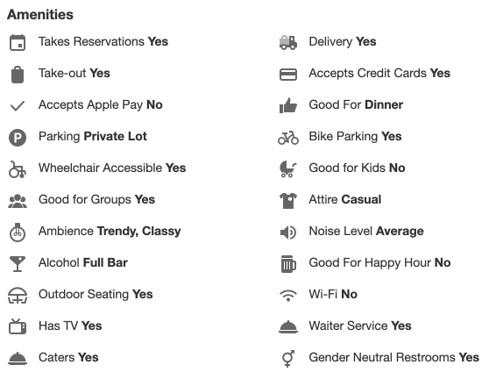
Task: Click the delivery truck icon
Action: [x=288, y=43]
